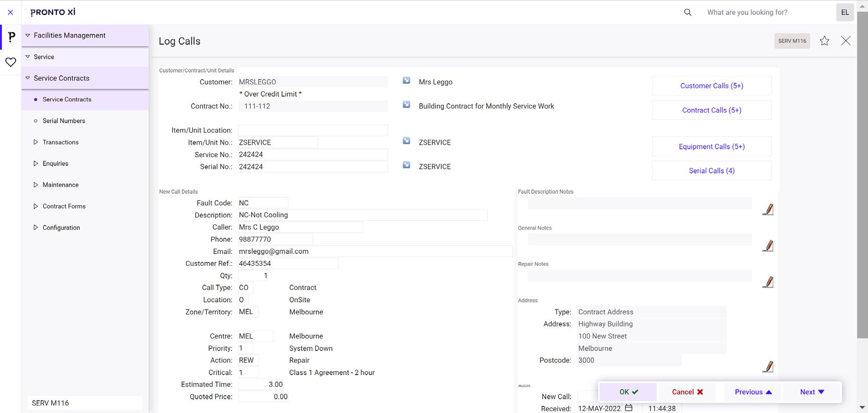Click the Service No. field
Image resolution: width=868 pixels, height=413 pixels.
(x=313, y=154)
